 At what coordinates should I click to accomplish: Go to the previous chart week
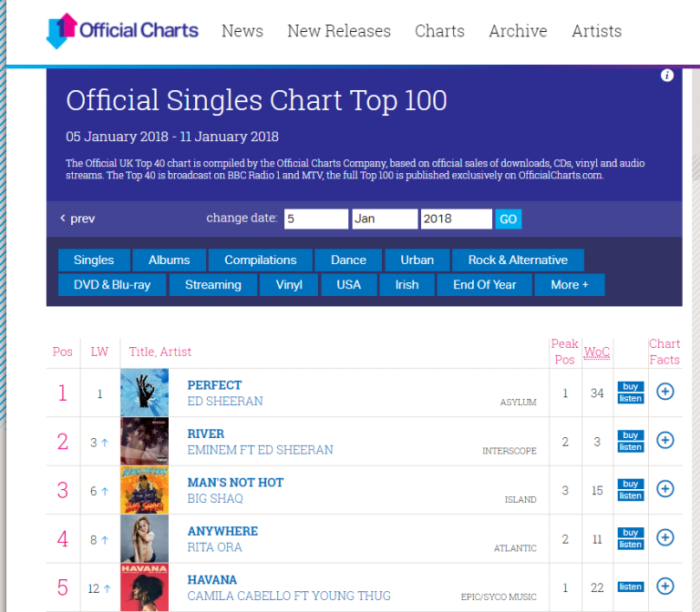pos(77,219)
